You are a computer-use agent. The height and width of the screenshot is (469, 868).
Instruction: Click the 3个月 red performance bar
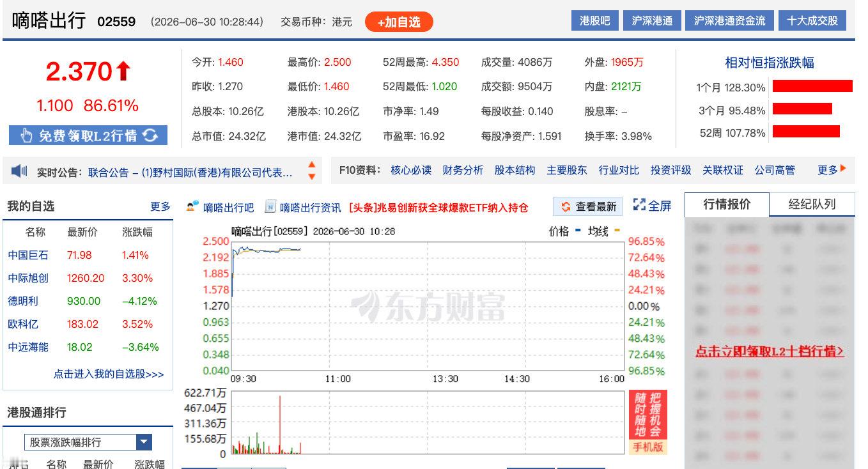tap(802, 109)
